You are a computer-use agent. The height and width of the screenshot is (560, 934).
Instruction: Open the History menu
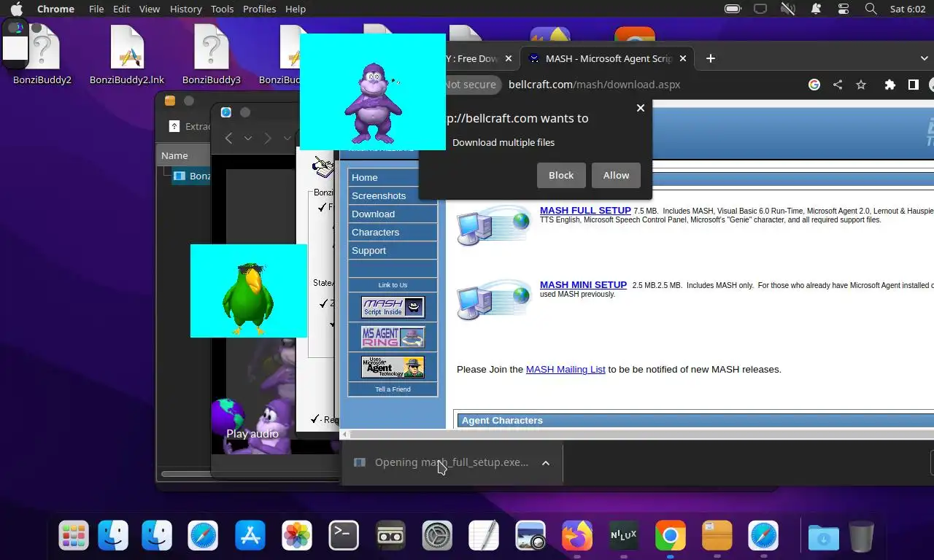point(185,9)
